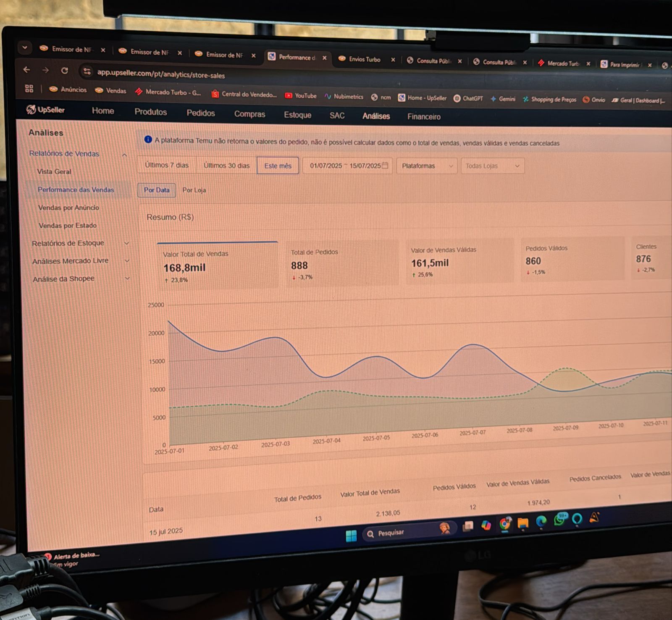The width and height of the screenshot is (672, 620).
Task: Click the browser back arrow
Action: click(x=27, y=70)
